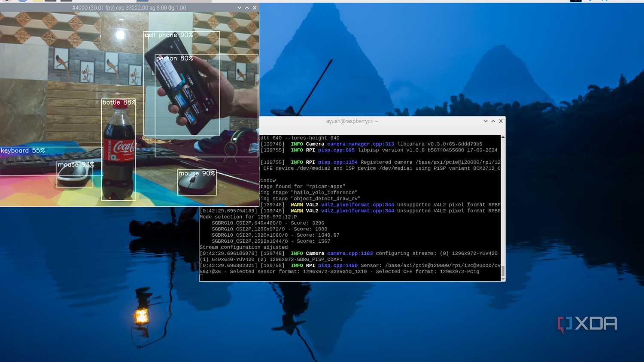Click the 'Score: 1349.67' terminal line
The image size is (644, 362).
point(276,235)
